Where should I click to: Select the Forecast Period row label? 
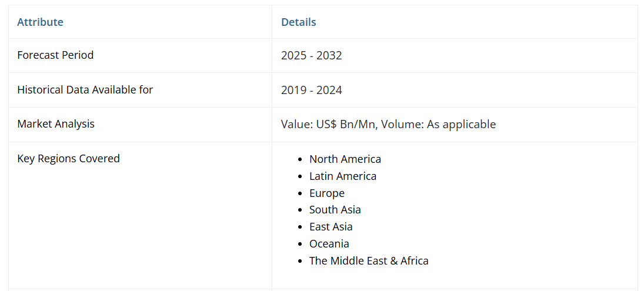(x=55, y=55)
